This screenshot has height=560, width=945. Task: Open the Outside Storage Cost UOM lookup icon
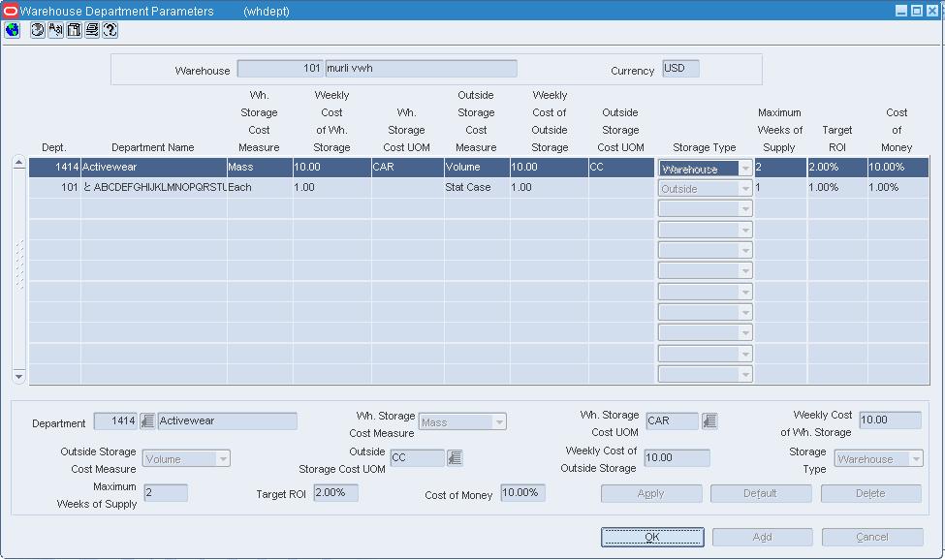455,458
